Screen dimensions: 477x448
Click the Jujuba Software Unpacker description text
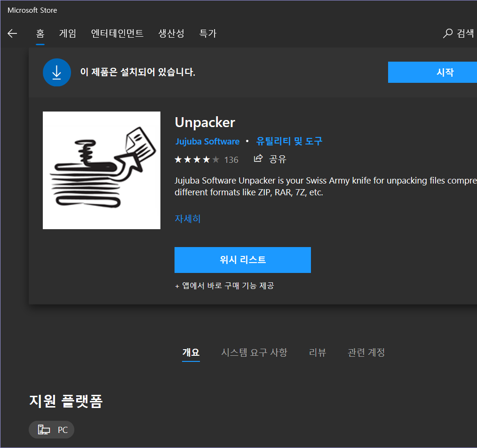click(x=326, y=186)
